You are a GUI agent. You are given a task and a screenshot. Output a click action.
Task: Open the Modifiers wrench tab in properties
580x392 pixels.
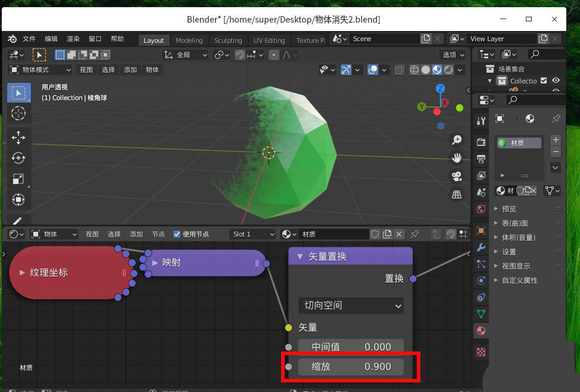(x=481, y=248)
